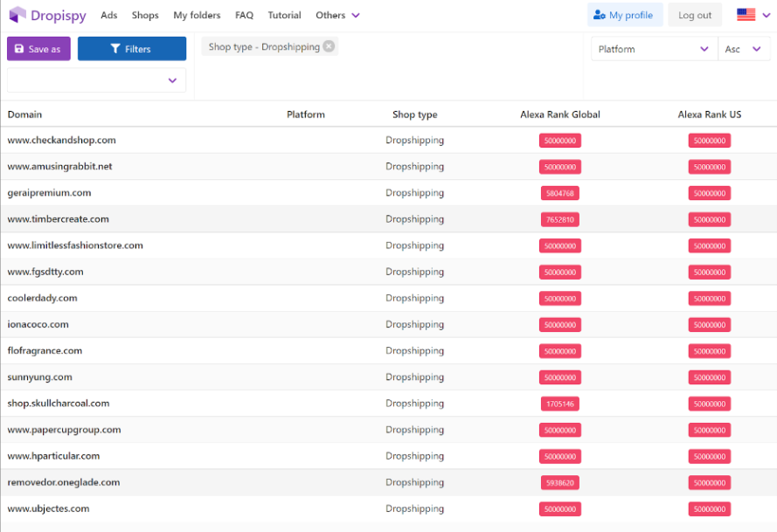777x532 pixels.
Task: Open the Filters panel
Action: click(x=132, y=49)
